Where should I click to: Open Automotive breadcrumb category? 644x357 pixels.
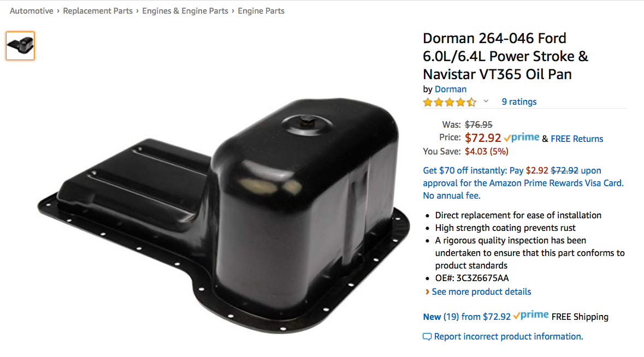[32, 11]
